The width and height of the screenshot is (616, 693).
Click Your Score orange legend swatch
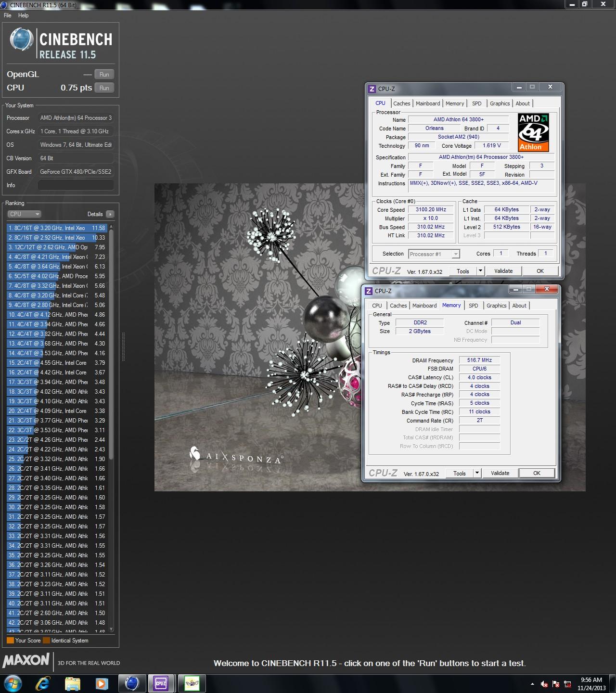pyautogui.click(x=10, y=641)
